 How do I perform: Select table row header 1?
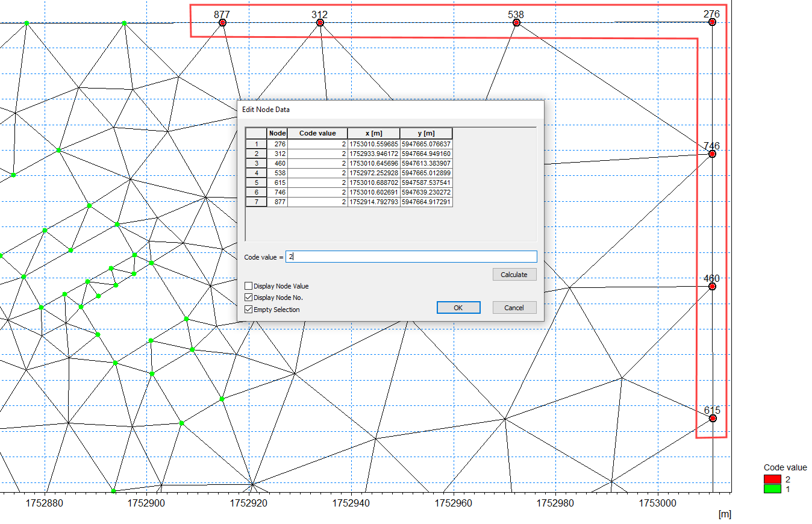pyautogui.click(x=256, y=145)
